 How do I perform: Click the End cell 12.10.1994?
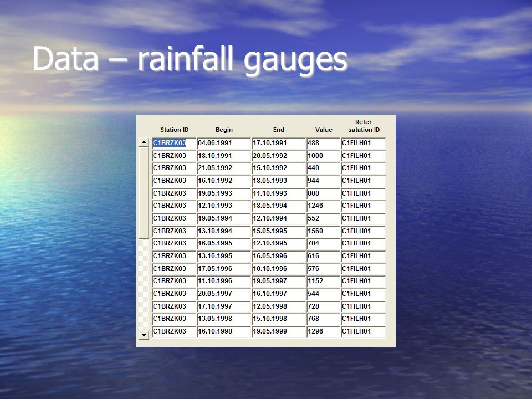tap(279, 218)
